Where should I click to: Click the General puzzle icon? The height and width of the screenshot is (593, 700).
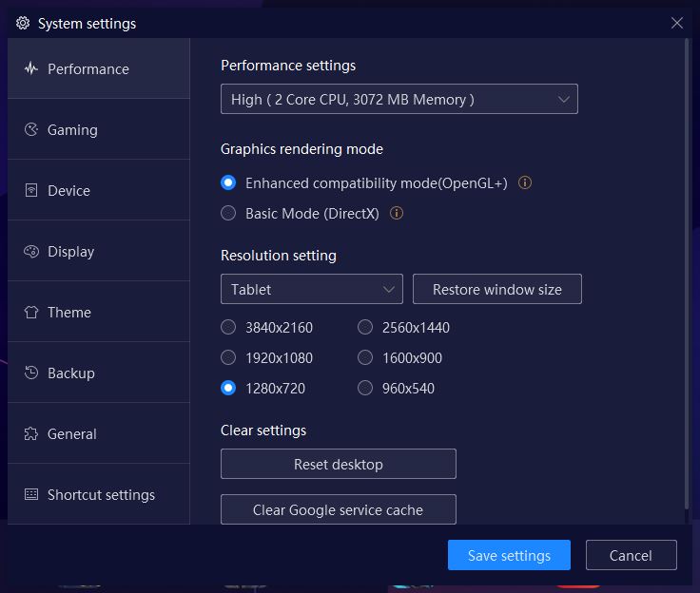(x=31, y=433)
